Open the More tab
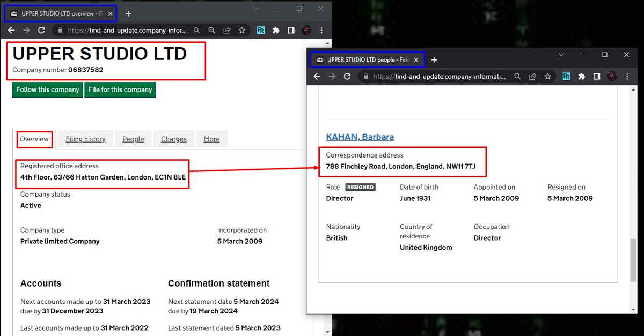This screenshot has width=644, height=336. coord(211,139)
